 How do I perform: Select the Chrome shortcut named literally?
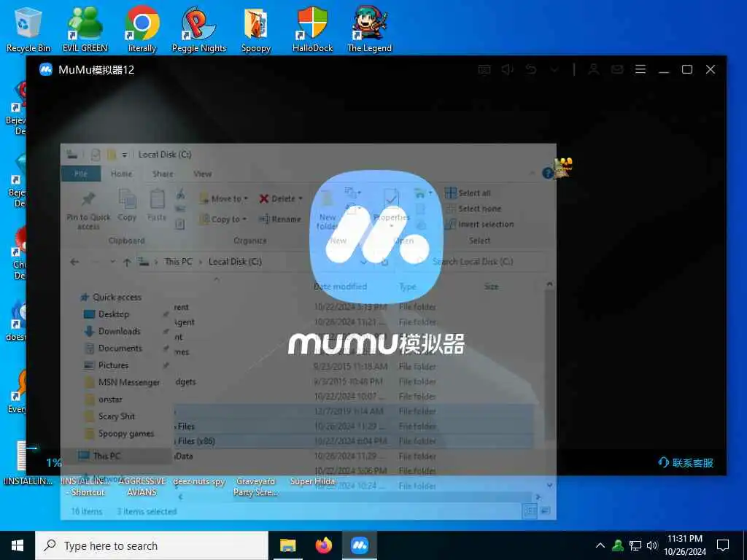pyautogui.click(x=142, y=29)
